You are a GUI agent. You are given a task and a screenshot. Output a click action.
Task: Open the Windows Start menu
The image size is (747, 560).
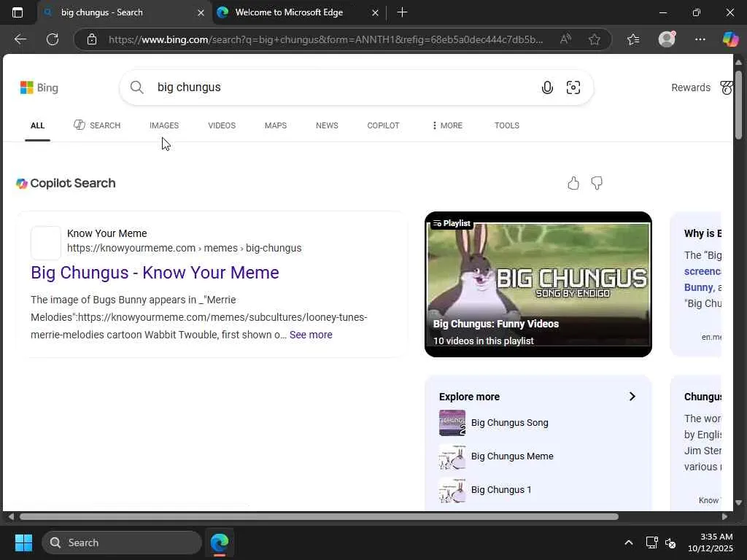23,542
